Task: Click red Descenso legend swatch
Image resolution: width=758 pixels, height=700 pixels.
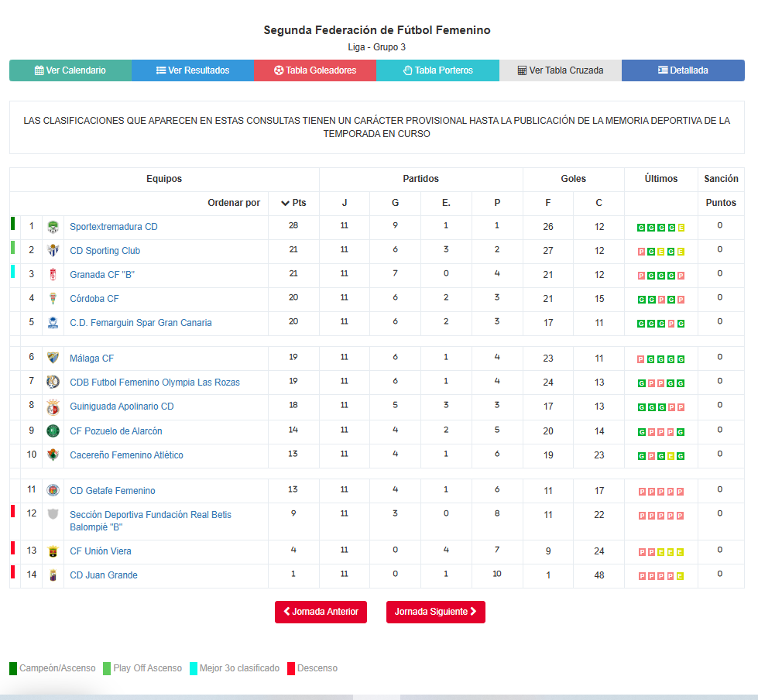Action: pos(291,668)
